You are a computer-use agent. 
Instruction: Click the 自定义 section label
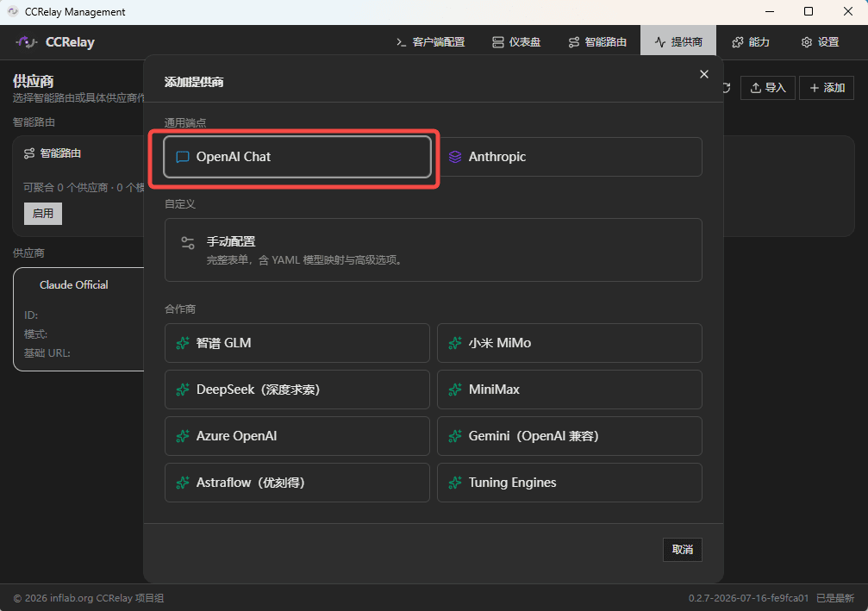pyautogui.click(x=180, y=204)
